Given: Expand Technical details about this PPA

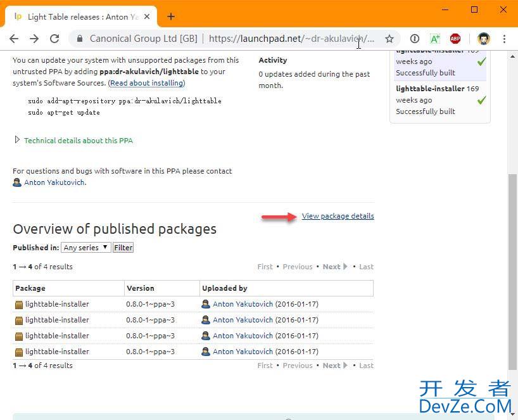Looking at the screenshot, I should click(79, 141).
